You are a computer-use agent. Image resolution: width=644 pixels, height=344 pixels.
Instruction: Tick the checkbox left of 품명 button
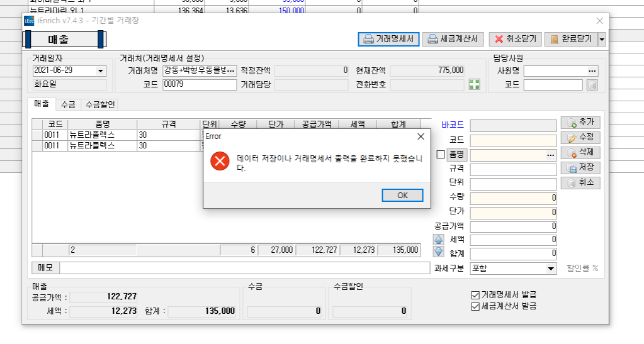coord(440,155)
